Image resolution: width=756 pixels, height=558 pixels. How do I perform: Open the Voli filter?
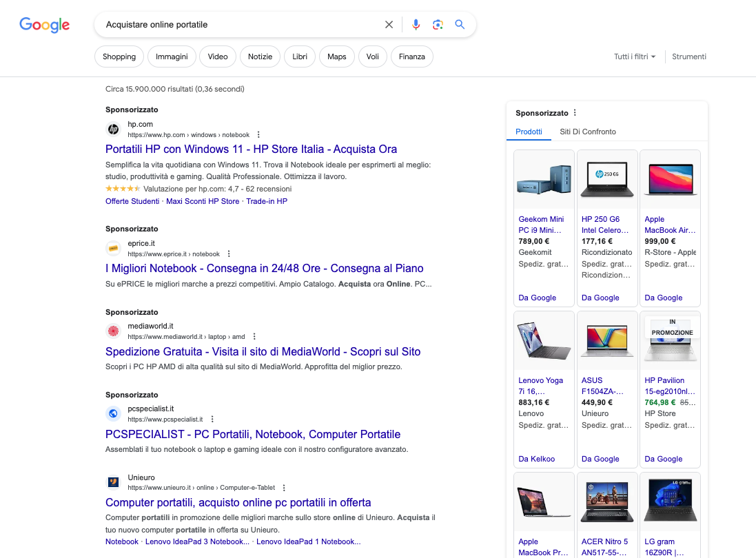372,56
